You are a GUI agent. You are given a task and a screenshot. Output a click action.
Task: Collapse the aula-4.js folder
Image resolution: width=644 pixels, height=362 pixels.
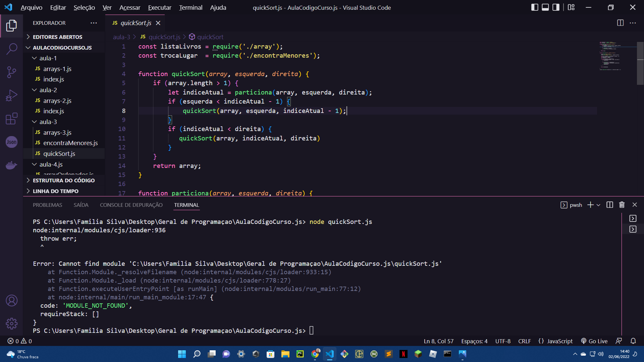pos(64,164)
